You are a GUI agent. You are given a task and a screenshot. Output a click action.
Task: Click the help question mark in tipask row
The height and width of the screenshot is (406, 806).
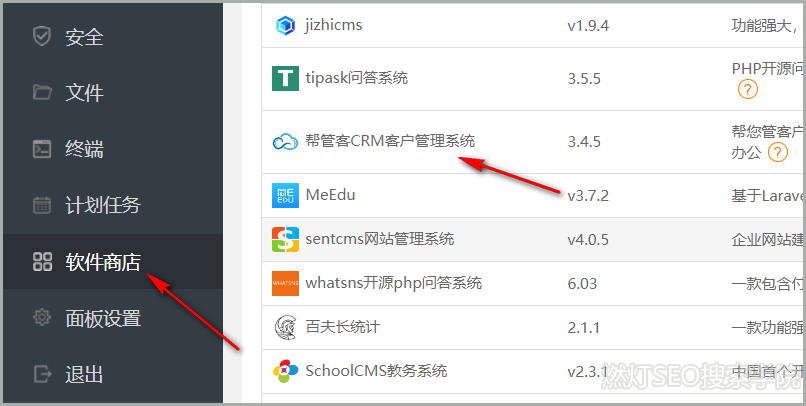coord(747,89)
